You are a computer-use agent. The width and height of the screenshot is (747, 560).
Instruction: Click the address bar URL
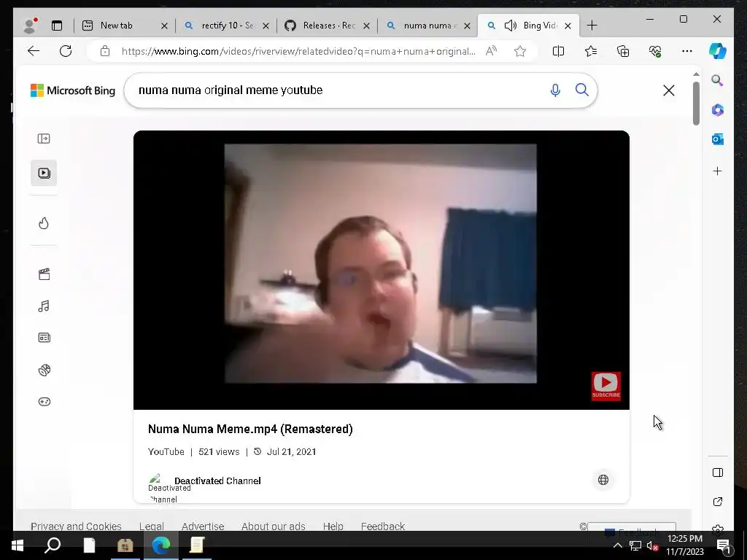[x=298, y=52]
